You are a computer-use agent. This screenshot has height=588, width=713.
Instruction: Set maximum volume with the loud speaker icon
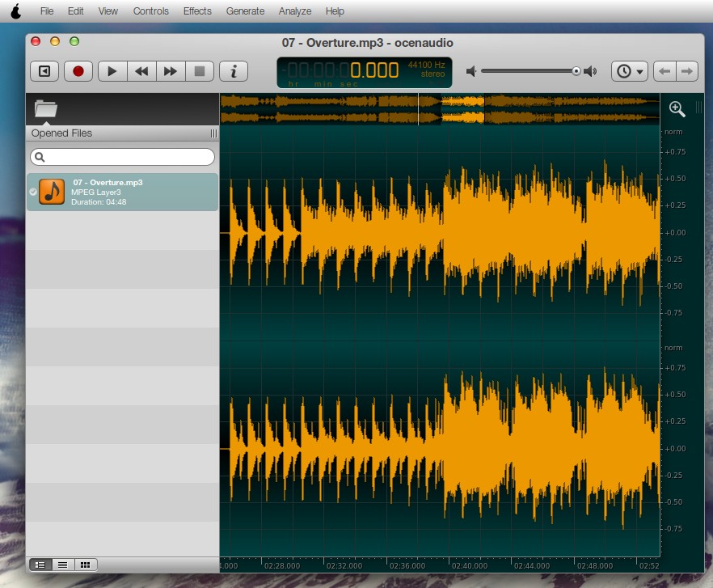point(590,71)
